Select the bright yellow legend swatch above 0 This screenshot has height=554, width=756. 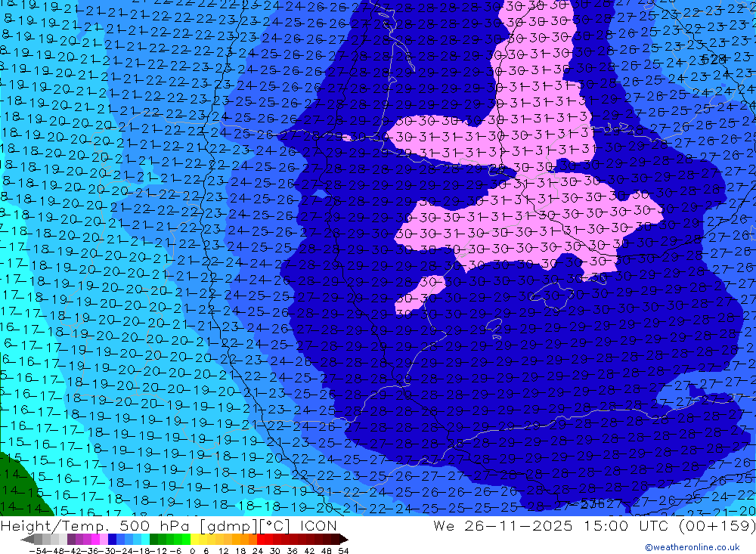(194, 539)
